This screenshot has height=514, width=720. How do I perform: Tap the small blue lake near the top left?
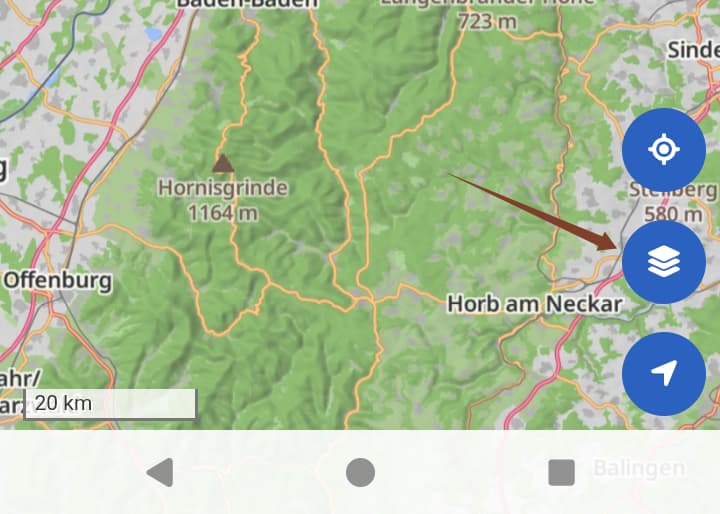coord(153,34)
